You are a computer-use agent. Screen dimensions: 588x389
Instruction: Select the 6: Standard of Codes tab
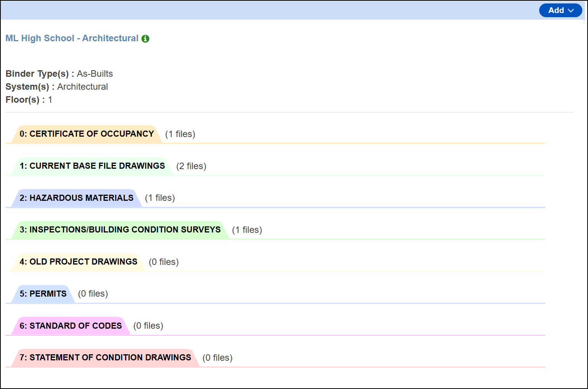point(71,326)
